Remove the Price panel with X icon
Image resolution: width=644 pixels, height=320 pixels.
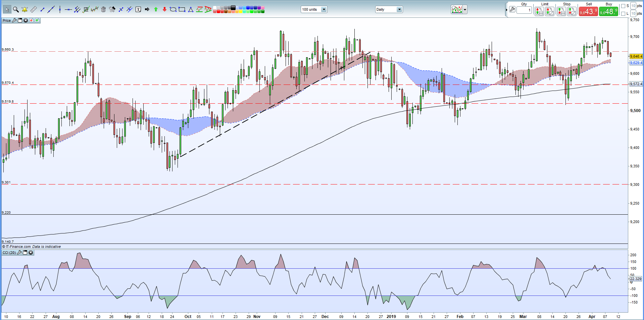[26, 20]
